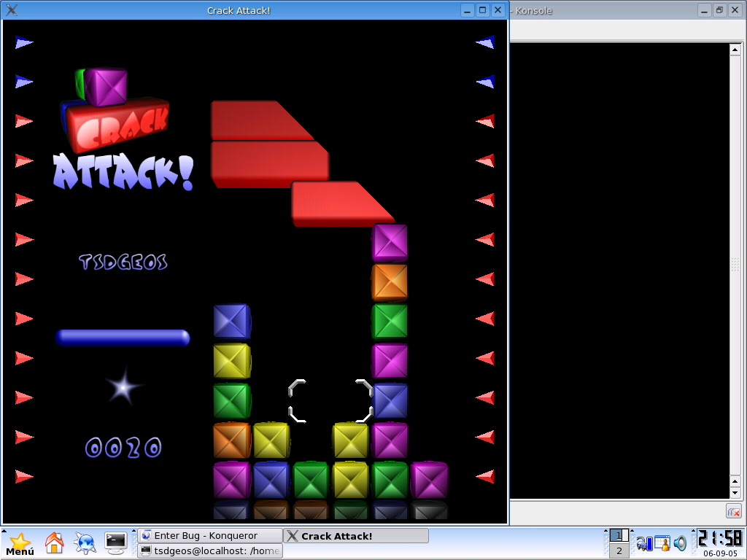Switch to Enter Bug - Konqueror task
The image size is (747, 560).
pos(209,535)
